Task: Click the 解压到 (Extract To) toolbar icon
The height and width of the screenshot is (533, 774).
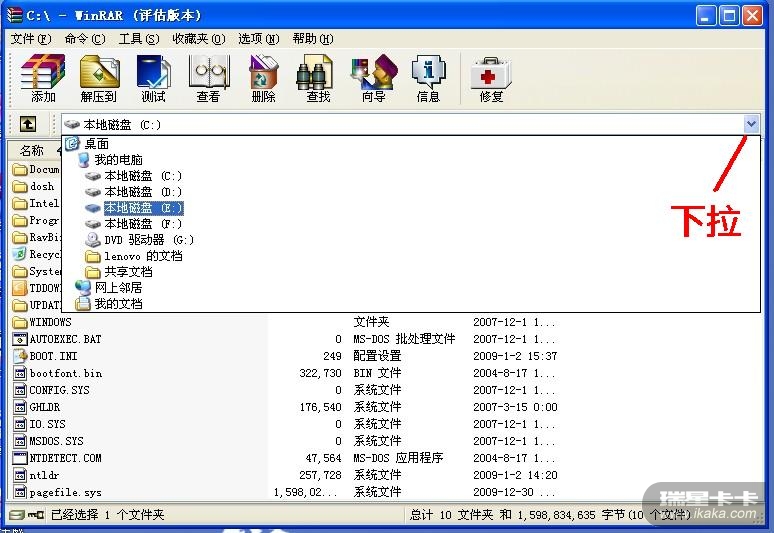Action: 99,78
